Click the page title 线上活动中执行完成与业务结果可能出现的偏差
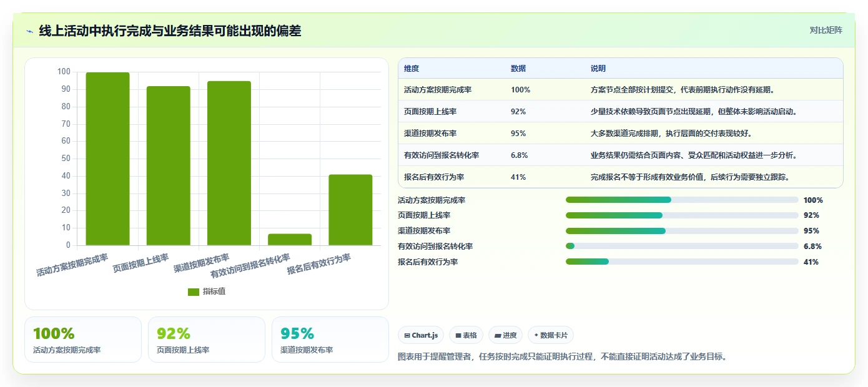The height and width of the screenshot is (387, 868). coord(170,31)
